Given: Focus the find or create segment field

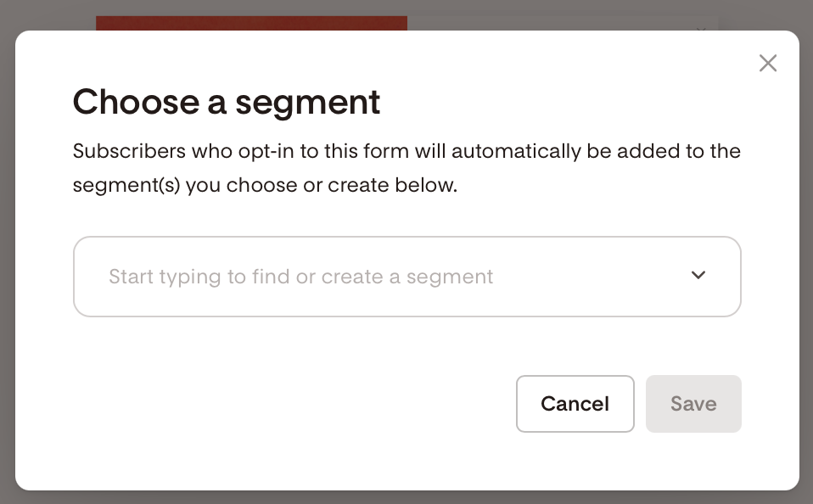Looking at the screenshot, I should pos(407,277).
